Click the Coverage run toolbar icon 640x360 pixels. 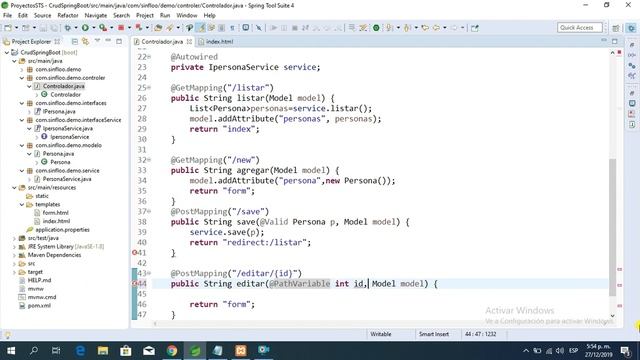tap(103, 28)
